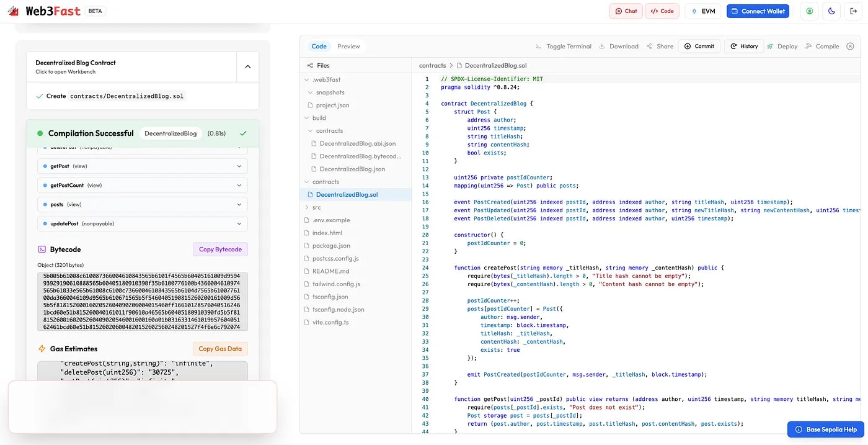Switch to dark mode with moon icon
Image resolution: width=868 pixels, height=445 pixels.
coord(831,11)
